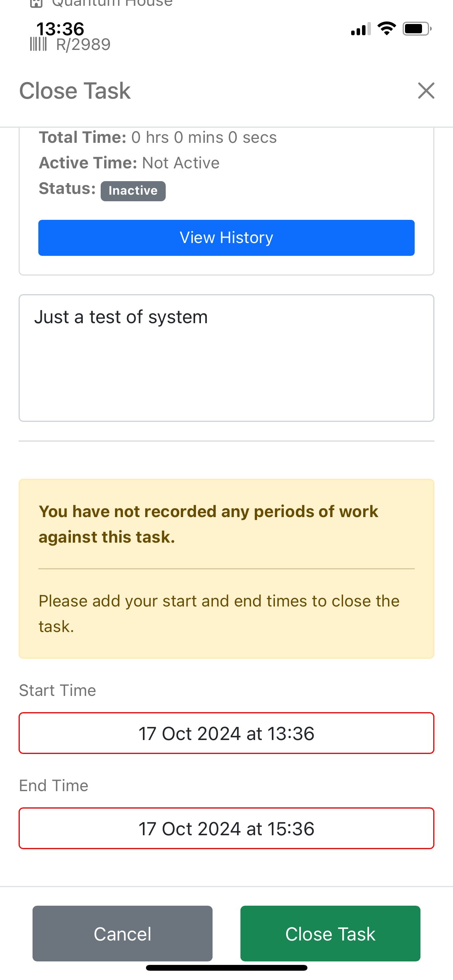Viewport: 453px width, 980px height.
Task: Tap the Total Time summary line
Action: [157, 137]
